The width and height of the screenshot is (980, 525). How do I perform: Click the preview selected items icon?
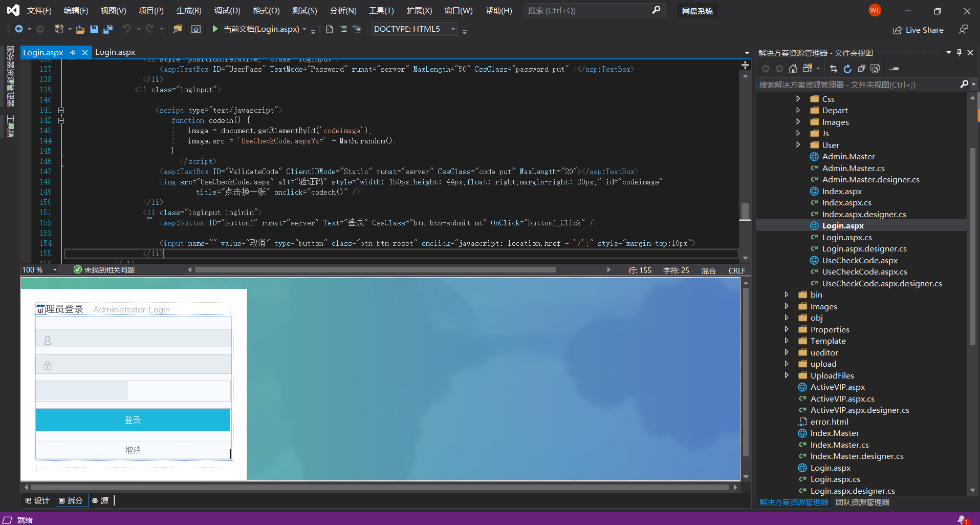point(894,69)
